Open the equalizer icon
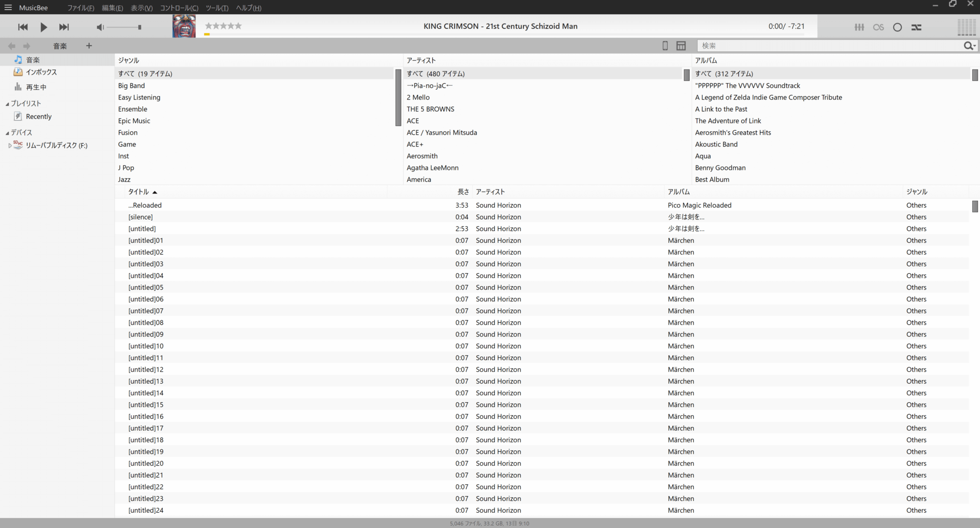 point(859,27)
